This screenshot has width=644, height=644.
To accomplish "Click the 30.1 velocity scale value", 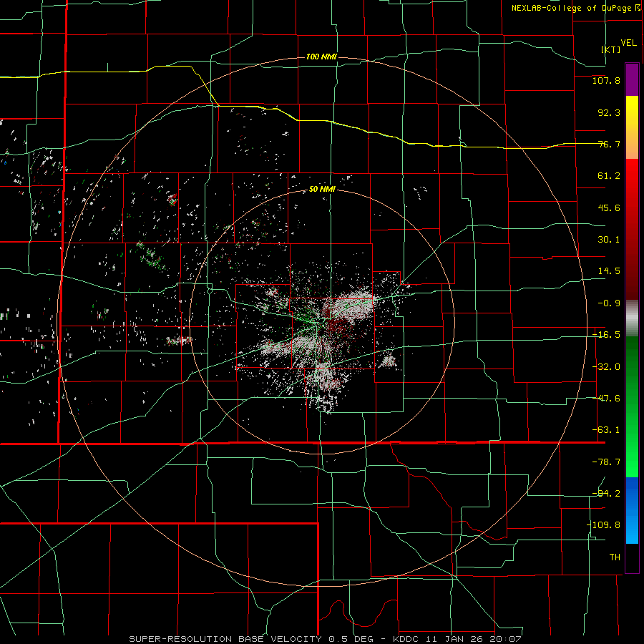I will click(x=609, y=240).
